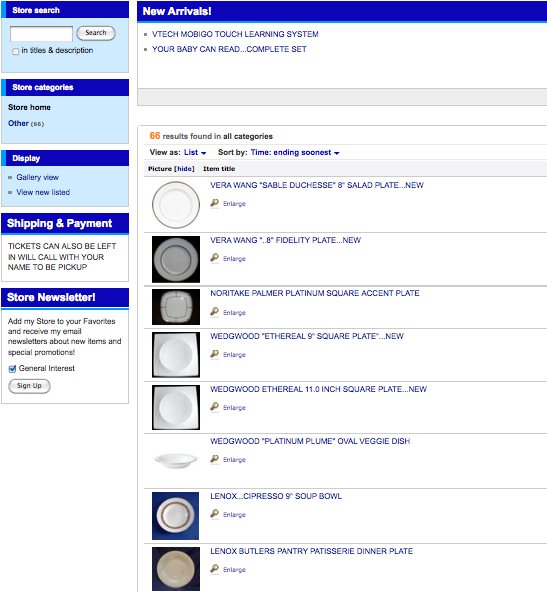Click magnifier icon for Vera Wang Sable Duchesse plate
This screenshot has width=547, height=592.
[x=214, y=204]
